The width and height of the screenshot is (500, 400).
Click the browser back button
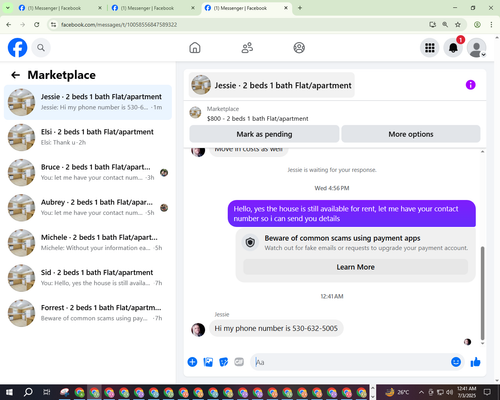tap(9, 25)
